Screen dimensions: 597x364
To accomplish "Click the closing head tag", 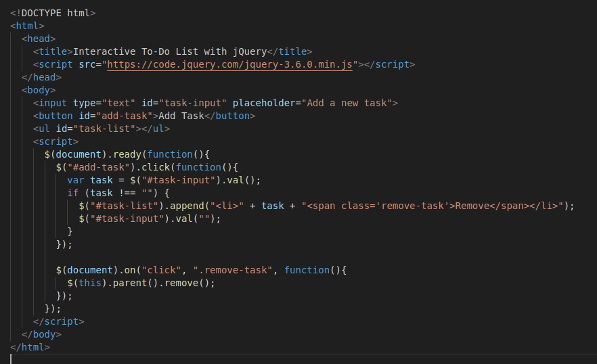I will click(x=41, y=77).
